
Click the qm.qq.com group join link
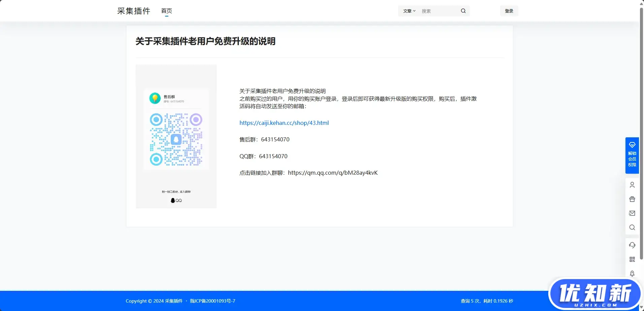[332, 173]
